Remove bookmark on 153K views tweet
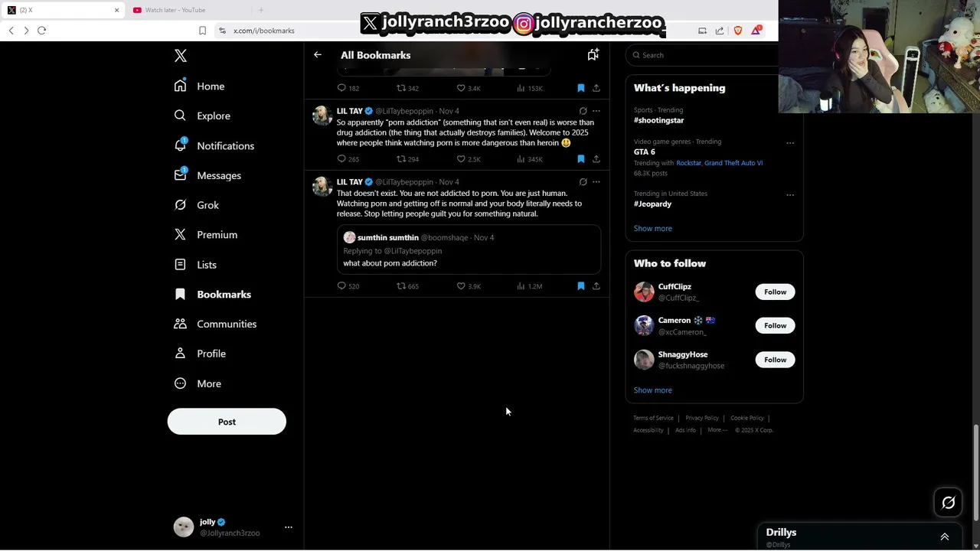 pos(581,88)
